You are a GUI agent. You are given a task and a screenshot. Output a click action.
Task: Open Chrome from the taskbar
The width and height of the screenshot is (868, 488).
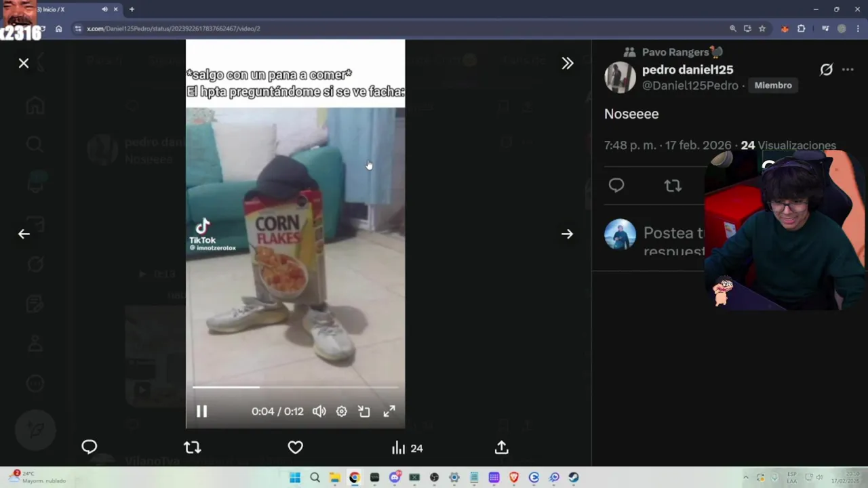[x=354, y=477]
